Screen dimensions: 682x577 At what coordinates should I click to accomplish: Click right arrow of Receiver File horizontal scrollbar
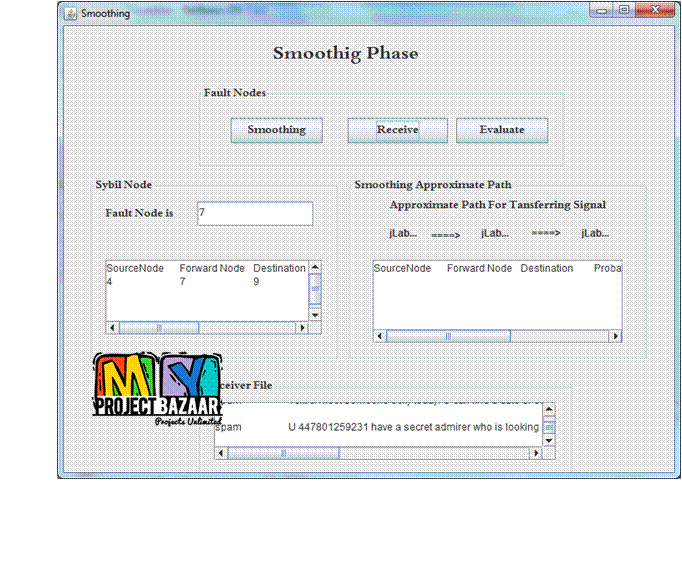(x=535, y=453)
